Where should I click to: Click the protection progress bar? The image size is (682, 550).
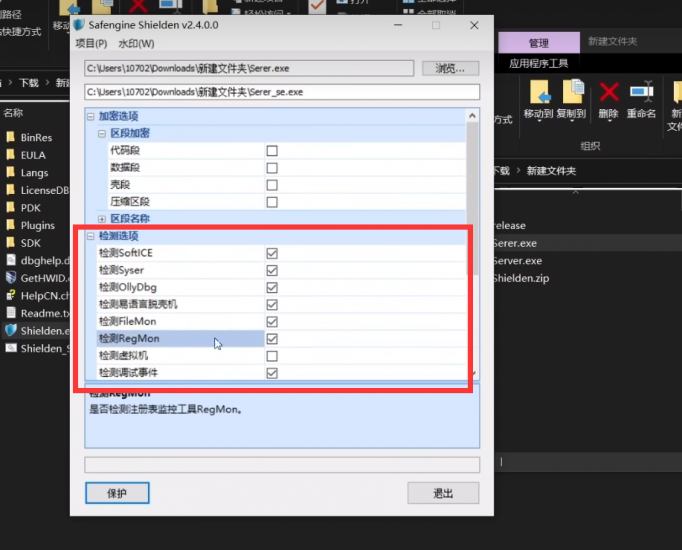tap(282, 465)
